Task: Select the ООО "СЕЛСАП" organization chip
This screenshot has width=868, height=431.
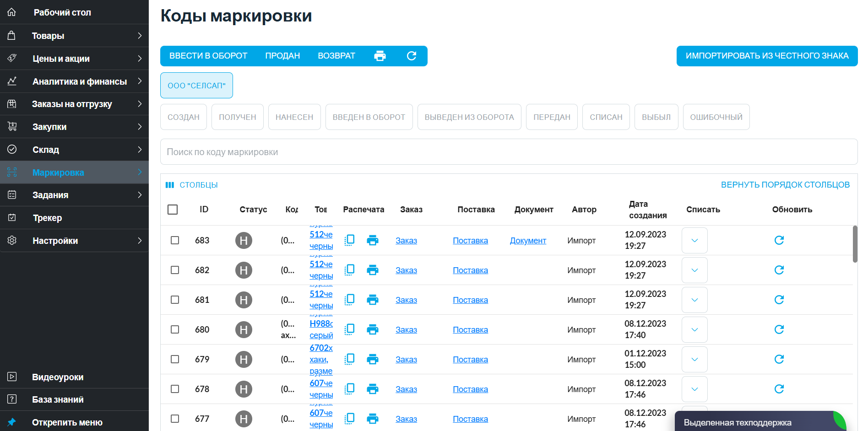Action: pyautogui.click(x=196, y=86)
